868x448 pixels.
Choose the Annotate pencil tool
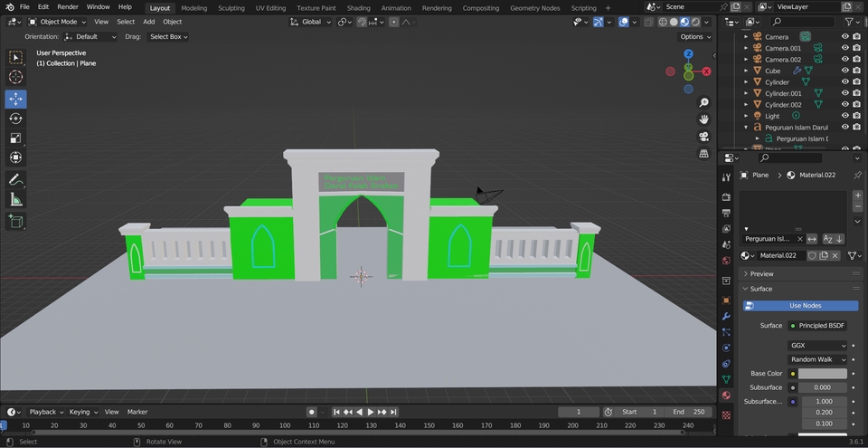coord(15,179)
